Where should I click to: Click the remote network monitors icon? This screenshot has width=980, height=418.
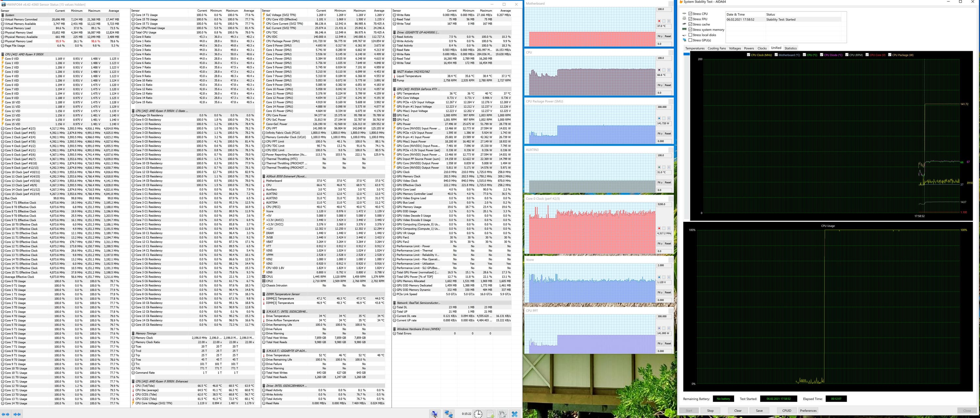449,414
